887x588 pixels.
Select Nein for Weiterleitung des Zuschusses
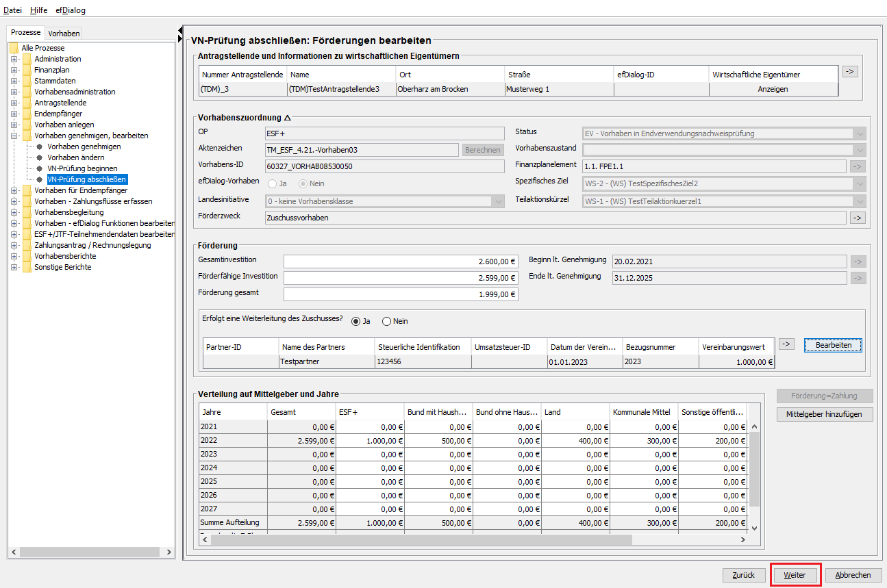[x=386, y=321]
